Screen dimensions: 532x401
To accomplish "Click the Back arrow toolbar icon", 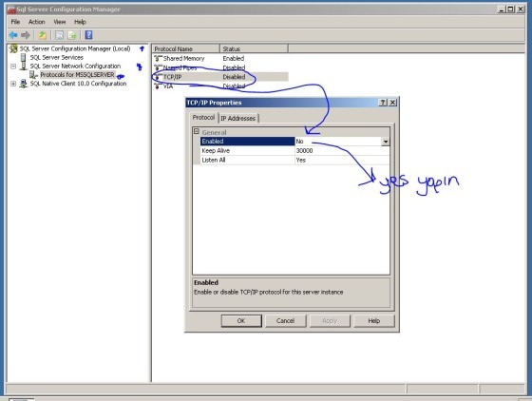I will [x=13, y=35].
